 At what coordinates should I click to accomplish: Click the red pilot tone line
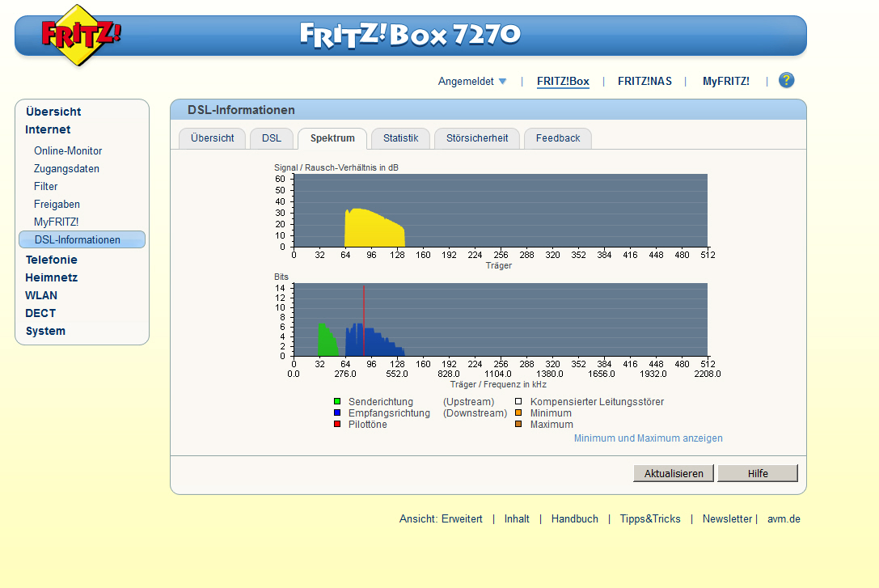tap(364, 320)
